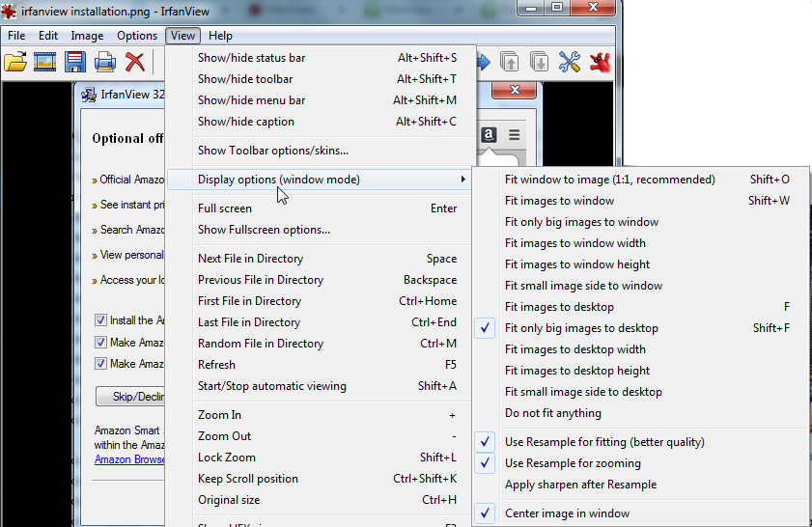Screen dimensions: 812x527
Task: Select Fit only big images to window
Action: pyautogui.click(x=641, y=222)
